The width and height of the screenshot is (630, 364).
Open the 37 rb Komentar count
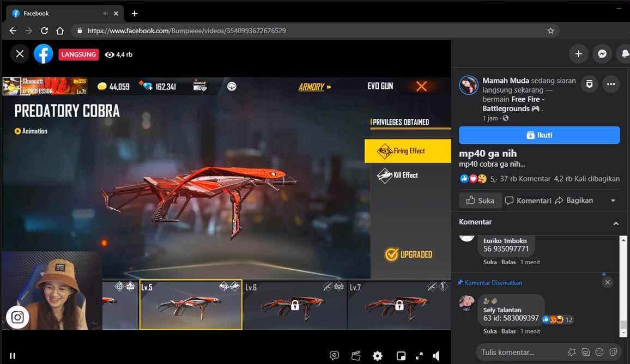click(525, 179)
